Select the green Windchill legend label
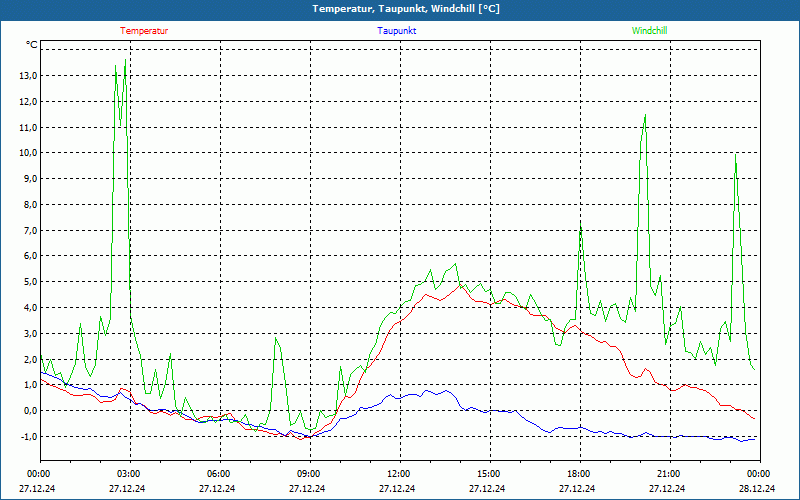Viewport: 800px width, 500px height. coord(649,31)
